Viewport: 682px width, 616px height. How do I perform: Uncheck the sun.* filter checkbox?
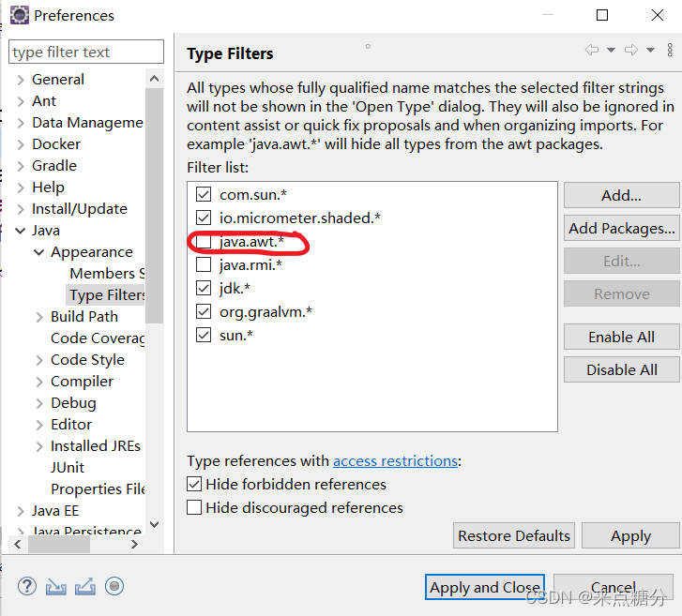pos(204,335)
